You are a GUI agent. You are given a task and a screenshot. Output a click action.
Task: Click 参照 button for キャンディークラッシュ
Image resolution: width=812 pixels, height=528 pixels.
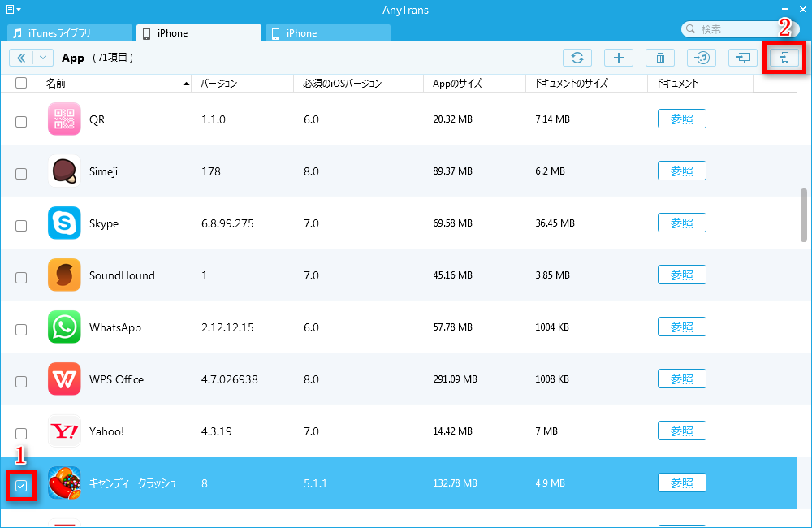click(682, 483)
